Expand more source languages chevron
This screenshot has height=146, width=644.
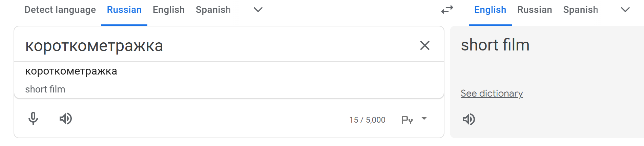coord(258,10)
